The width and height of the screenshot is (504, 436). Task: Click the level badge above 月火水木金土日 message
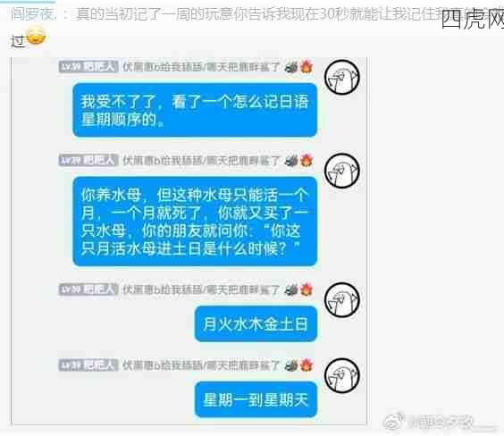tap(88, 289)
